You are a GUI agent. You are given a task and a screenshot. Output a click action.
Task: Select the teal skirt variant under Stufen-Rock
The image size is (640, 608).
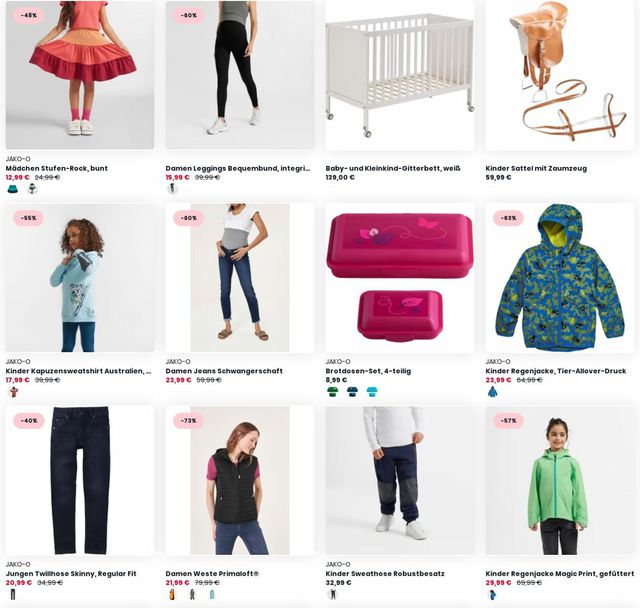pos(13,189)
